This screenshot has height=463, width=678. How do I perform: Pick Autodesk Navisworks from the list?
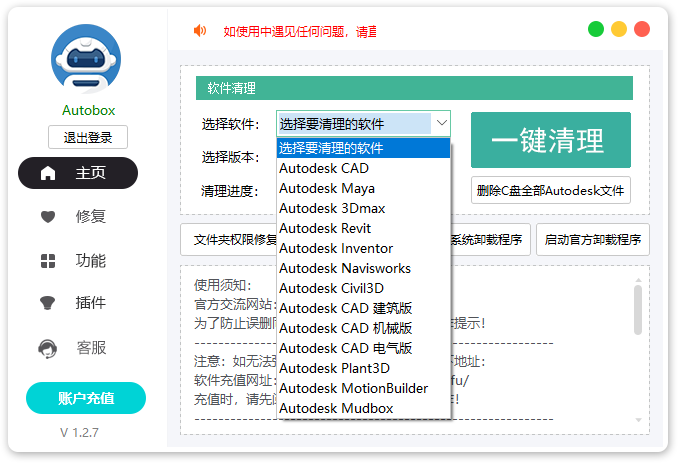point(363,268)
